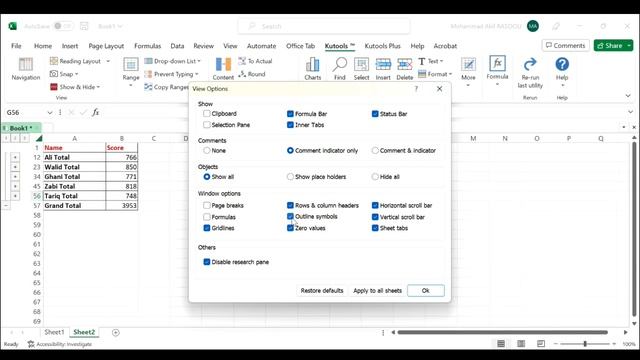Switch to Normal view in status bar

[501, 344]
